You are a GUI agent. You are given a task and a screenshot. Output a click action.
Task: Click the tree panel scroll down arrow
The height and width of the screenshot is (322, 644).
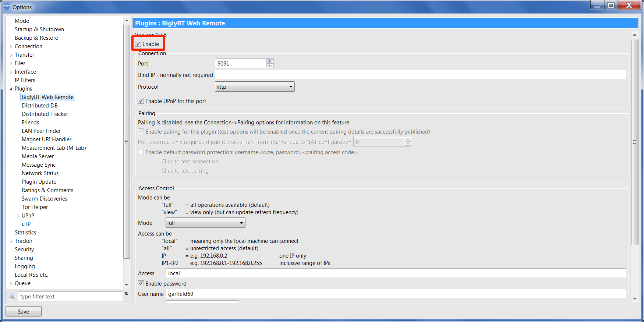pyautogui.click(x=127, y=285)
